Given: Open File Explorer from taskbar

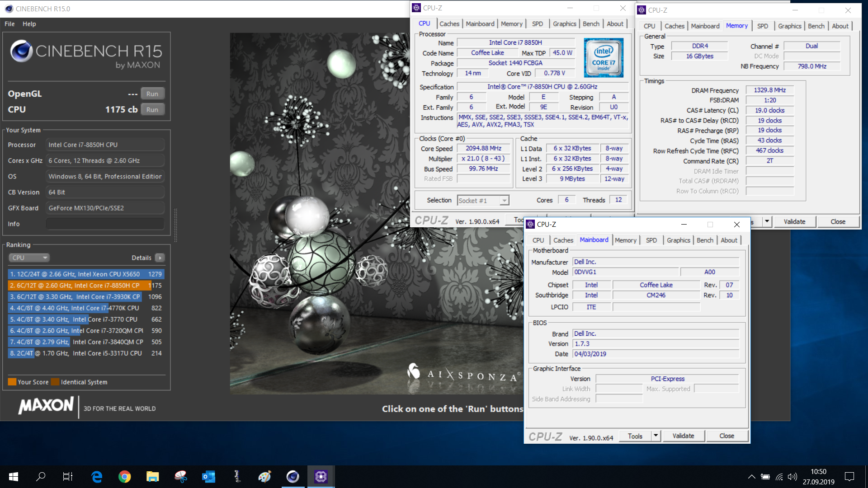Looking at the screenshot, I should (153, 476).
